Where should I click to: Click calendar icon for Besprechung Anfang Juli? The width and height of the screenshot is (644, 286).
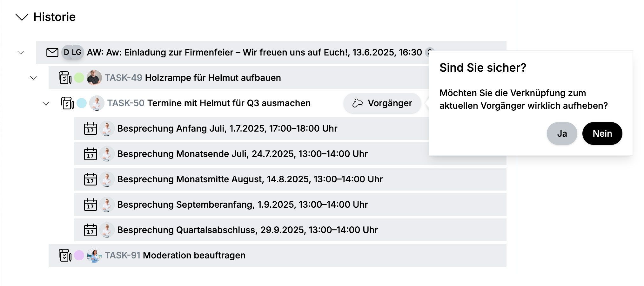click(90, 128)
